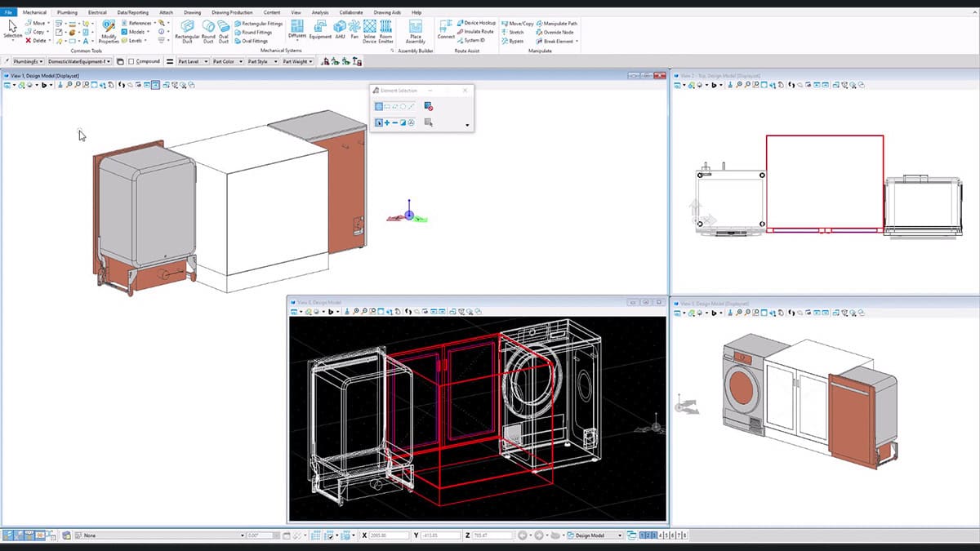The image size is (980, 551).
Task: Enable the Compound checkbox
Action: coord(131,60)
